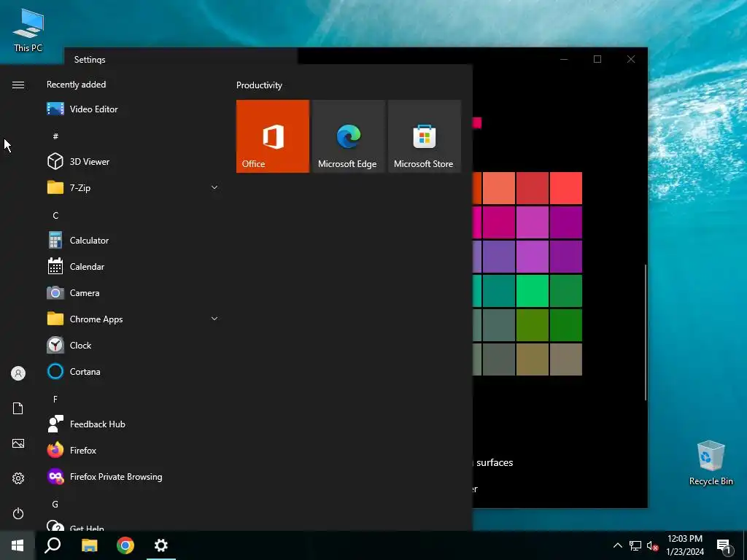
Task: Launch 3D Viewer app
Action: (133, 161)
